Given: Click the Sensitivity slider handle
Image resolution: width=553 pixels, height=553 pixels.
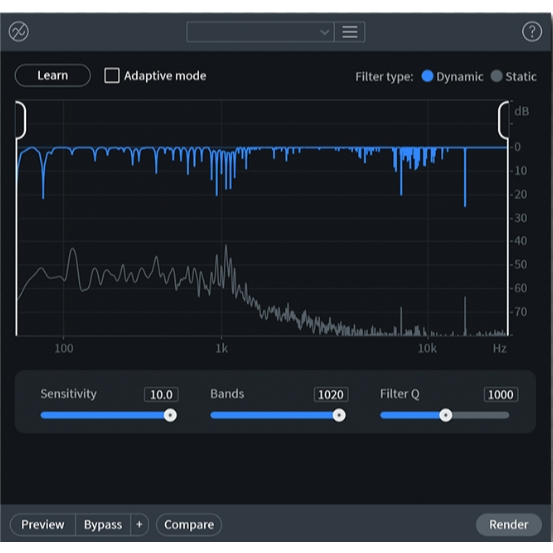Looking at the screenshot, I should [170, 415].
